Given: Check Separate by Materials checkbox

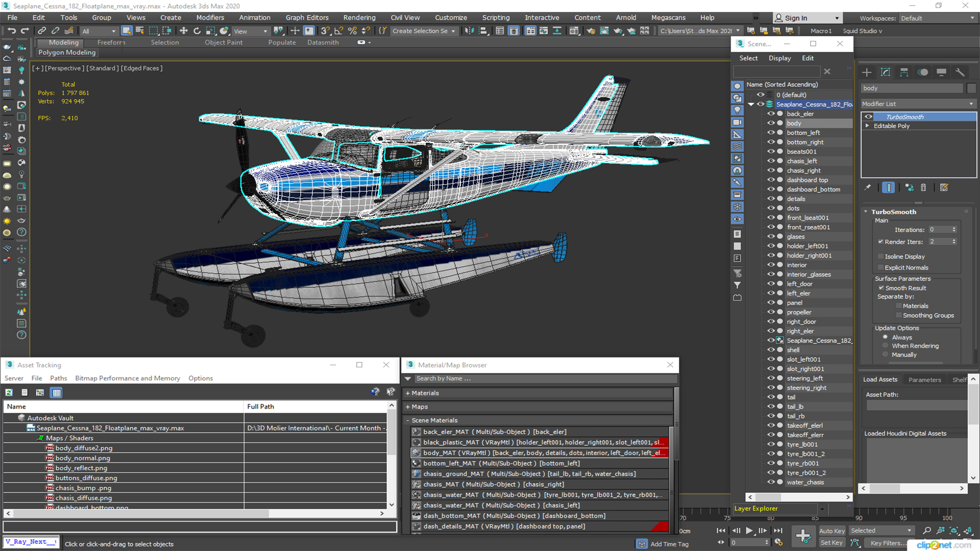Looking at the screenshot, I should (899, 306).
